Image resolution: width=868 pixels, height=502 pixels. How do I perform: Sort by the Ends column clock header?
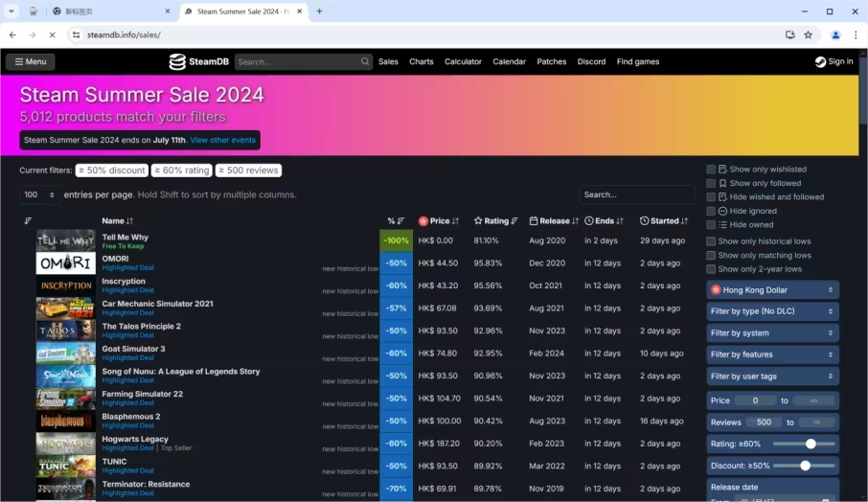[589, 221]
